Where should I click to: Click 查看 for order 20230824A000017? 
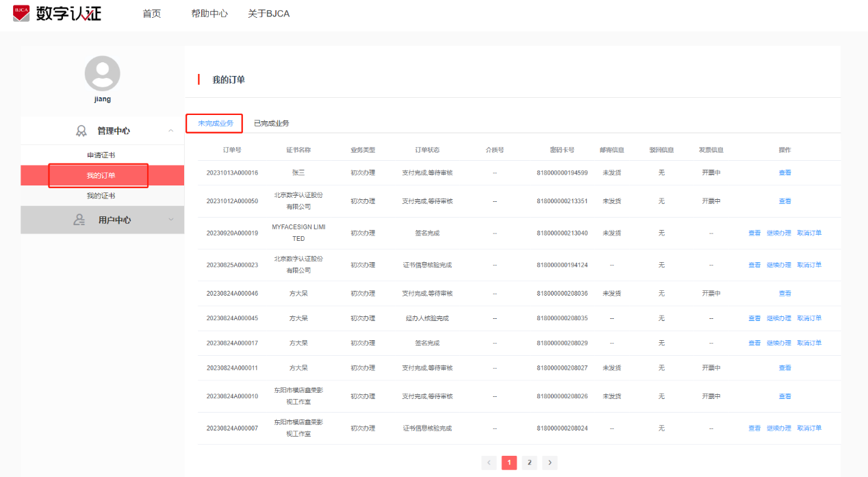[754, 343]
